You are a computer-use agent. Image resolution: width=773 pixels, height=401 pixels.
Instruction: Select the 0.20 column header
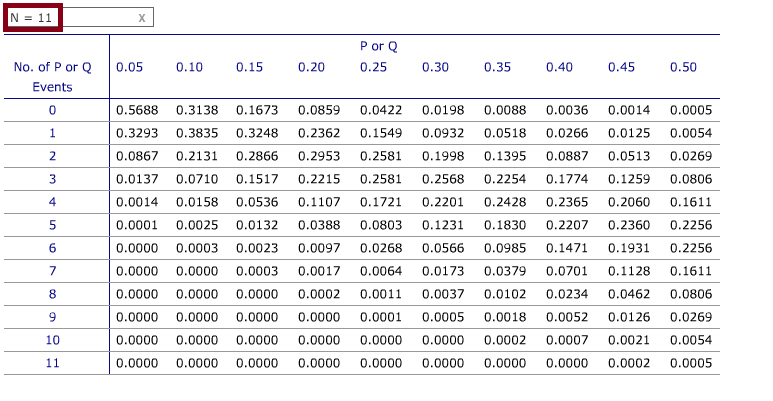coord(311,67)
